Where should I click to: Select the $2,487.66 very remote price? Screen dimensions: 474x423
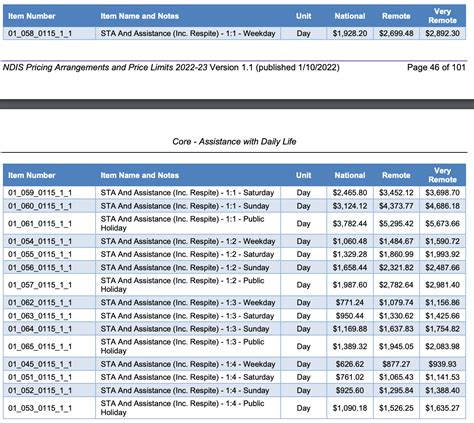coord(442,267)
